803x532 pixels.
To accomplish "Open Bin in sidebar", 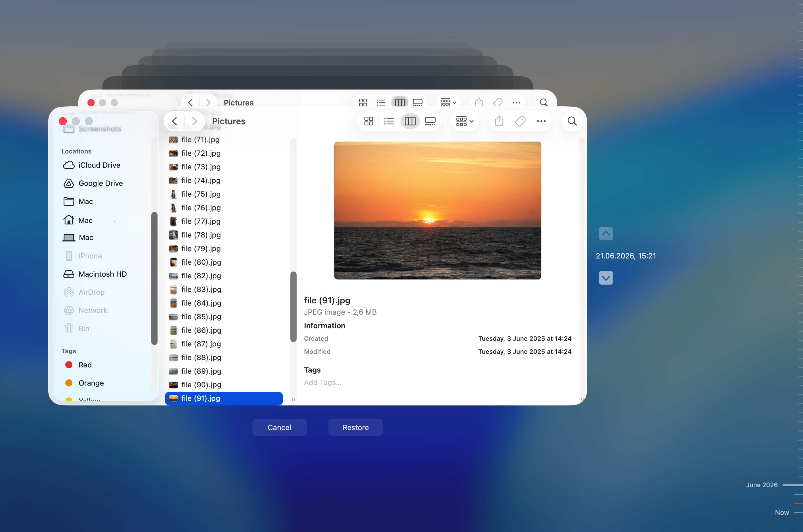I will [76, 329].
